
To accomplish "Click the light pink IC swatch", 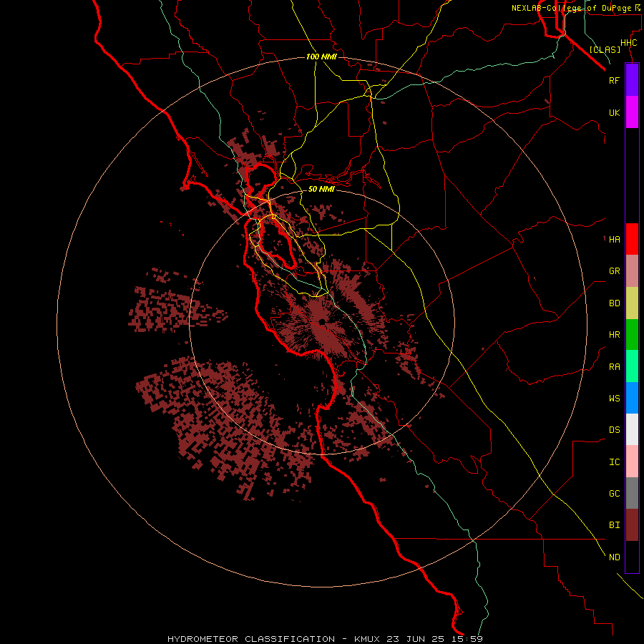I will point(632,462).
